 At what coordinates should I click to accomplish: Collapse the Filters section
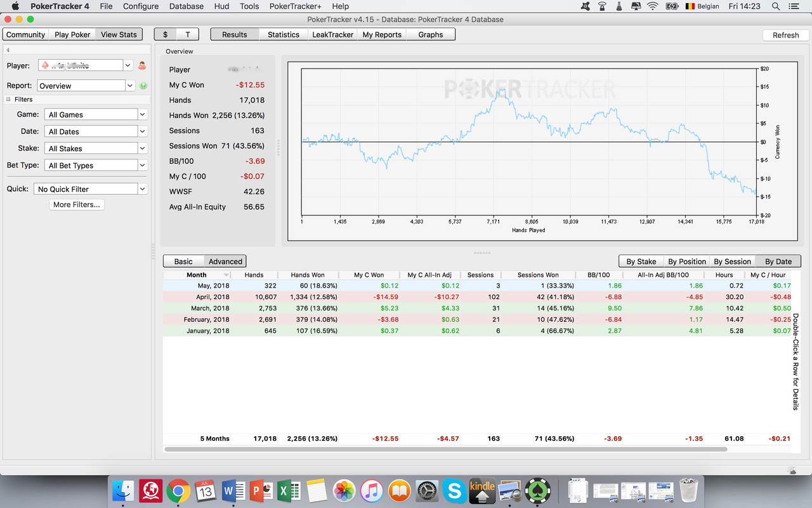coord(9,99)
